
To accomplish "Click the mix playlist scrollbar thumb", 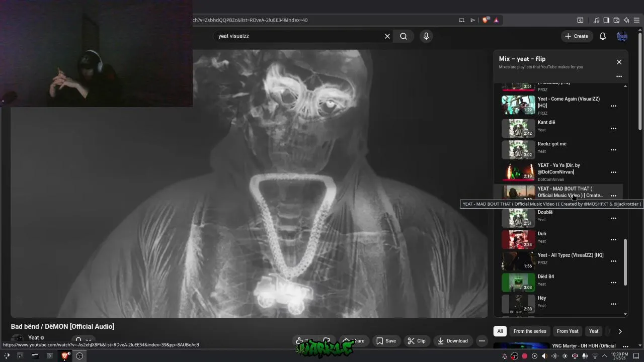I will (x=625, y=262).
